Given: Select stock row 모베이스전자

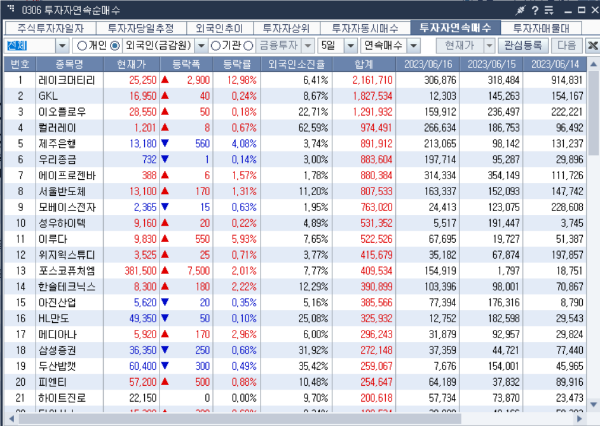Looking at the screenshot, I should pos(295,207).
